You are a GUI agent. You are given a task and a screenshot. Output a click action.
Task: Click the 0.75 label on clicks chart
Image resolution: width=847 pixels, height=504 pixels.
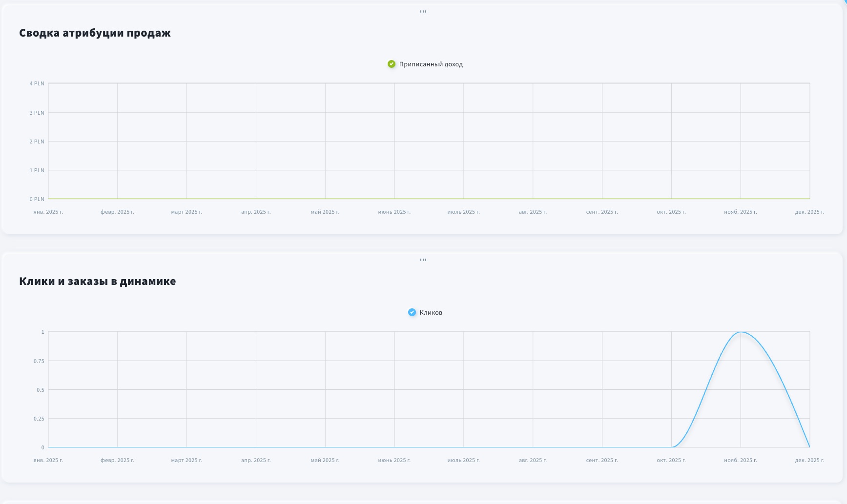[x=39, y=361]
